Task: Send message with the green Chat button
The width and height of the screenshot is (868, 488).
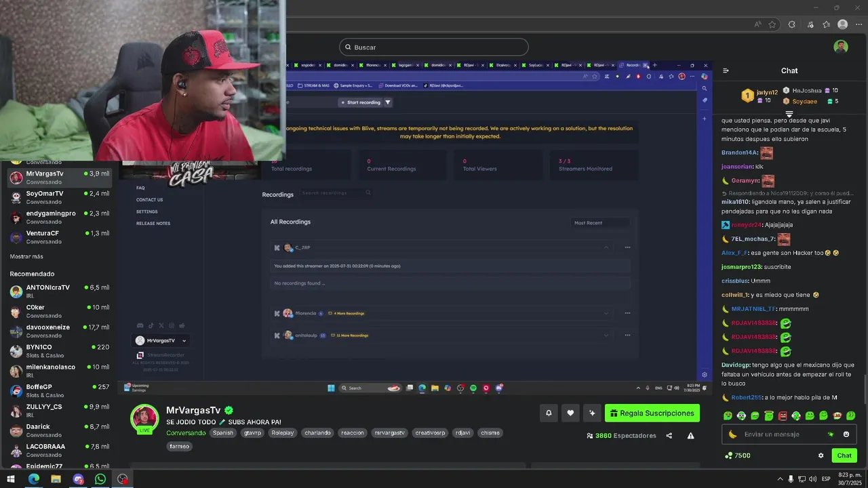Action: pyautogui.click(x=844, y=455)
